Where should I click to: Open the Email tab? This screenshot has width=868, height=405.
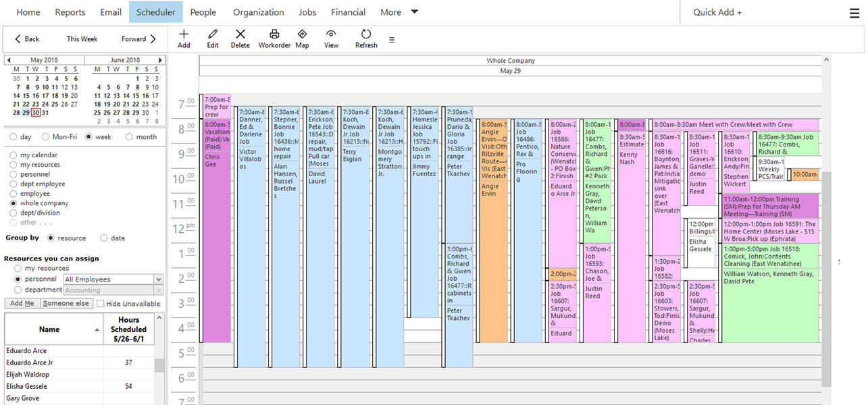point(111,12)
